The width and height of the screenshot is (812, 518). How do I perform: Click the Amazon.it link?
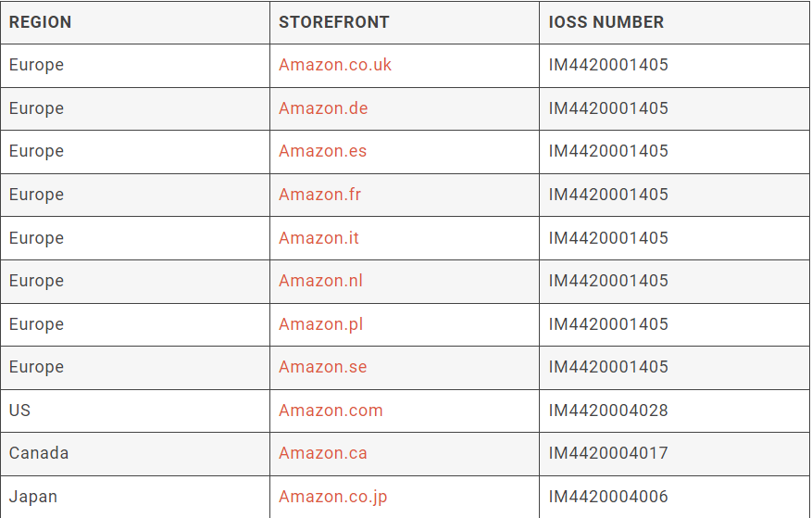(319, 238)
